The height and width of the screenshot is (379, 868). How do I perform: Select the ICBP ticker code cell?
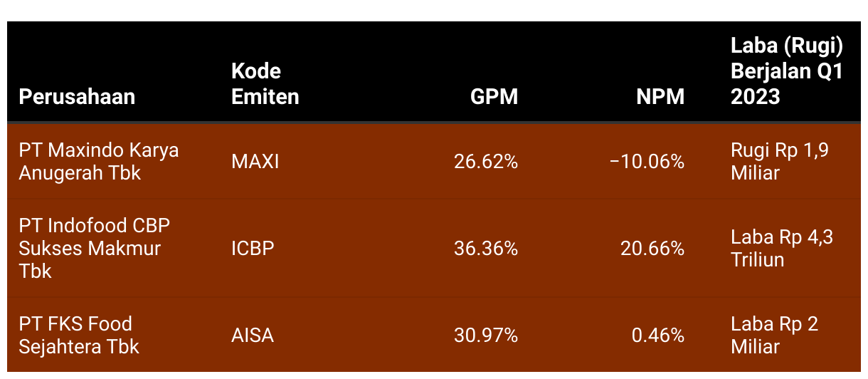tap(253, 248)
